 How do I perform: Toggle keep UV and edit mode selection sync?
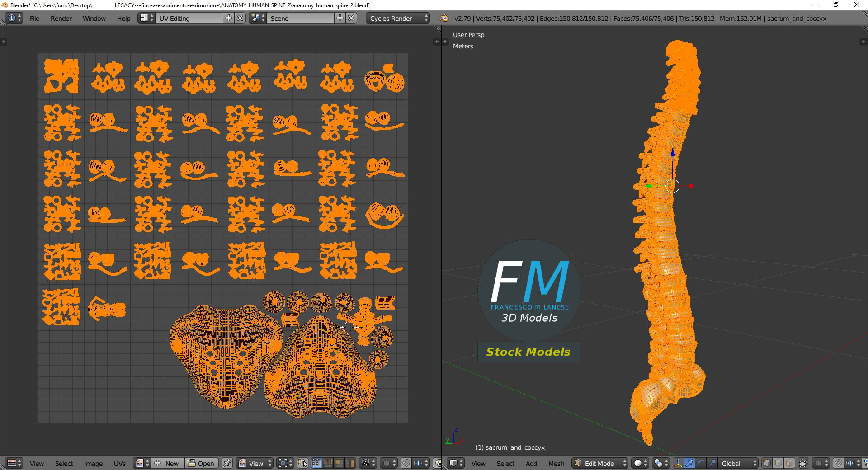[x=302, y=463]
